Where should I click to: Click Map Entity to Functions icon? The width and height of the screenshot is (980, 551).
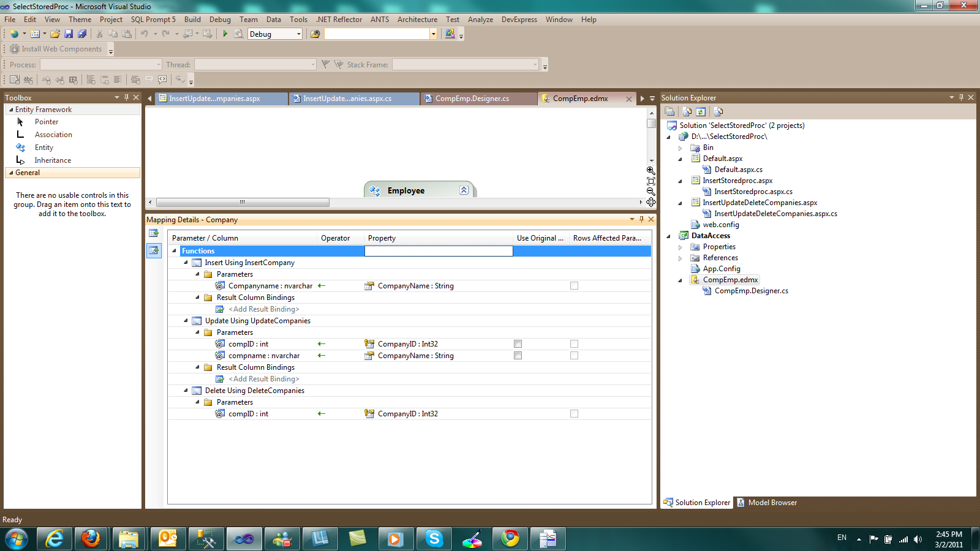[x=154, y=250]
